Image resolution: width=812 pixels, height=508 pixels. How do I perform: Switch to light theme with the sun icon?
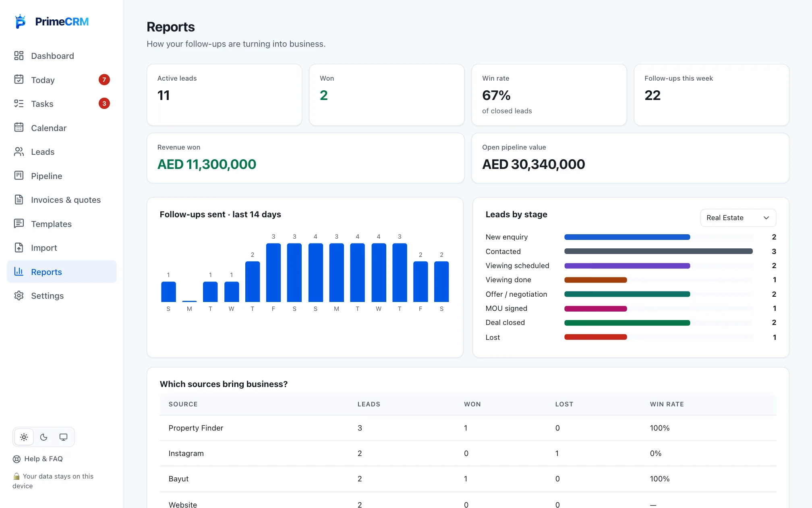coord(24,437)
